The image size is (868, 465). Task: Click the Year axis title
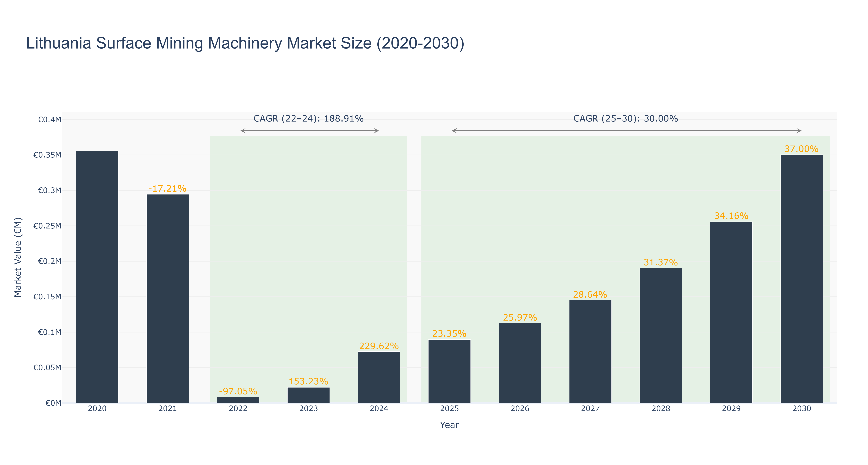(x=449, y=425)
